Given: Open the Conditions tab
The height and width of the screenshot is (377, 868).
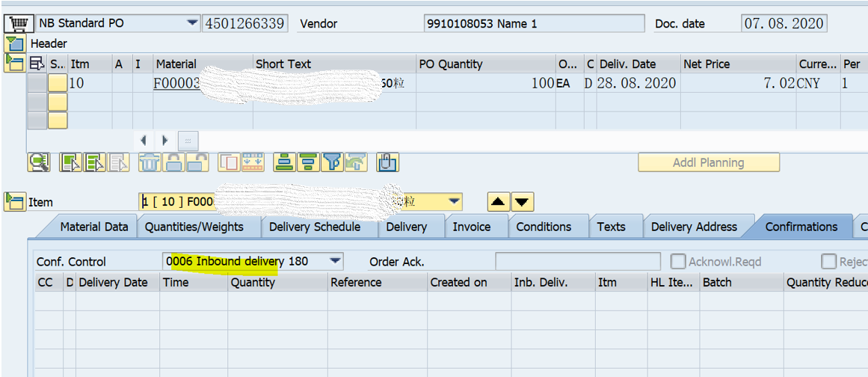Looking at the screenshot, I should click(x=544, y=227).
